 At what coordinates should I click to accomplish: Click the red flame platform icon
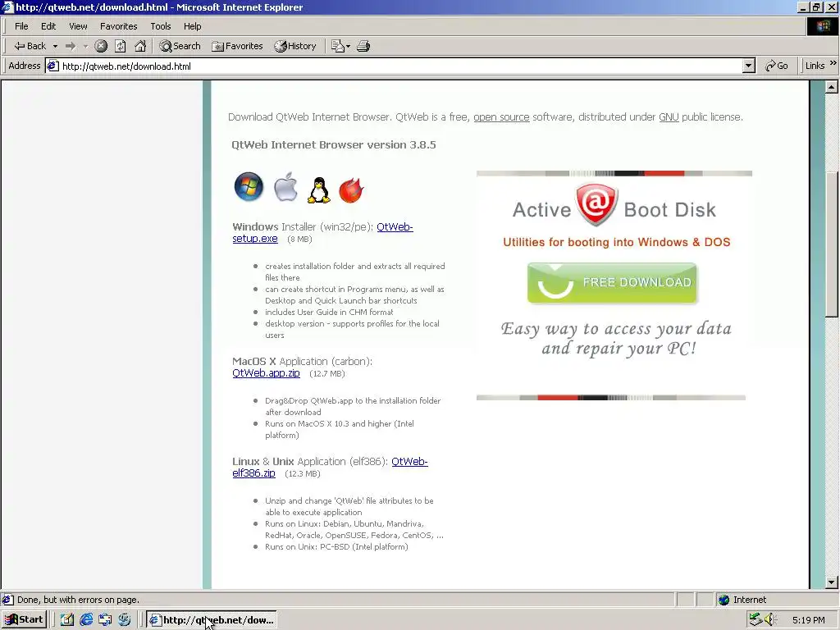(x=351, y=189)
